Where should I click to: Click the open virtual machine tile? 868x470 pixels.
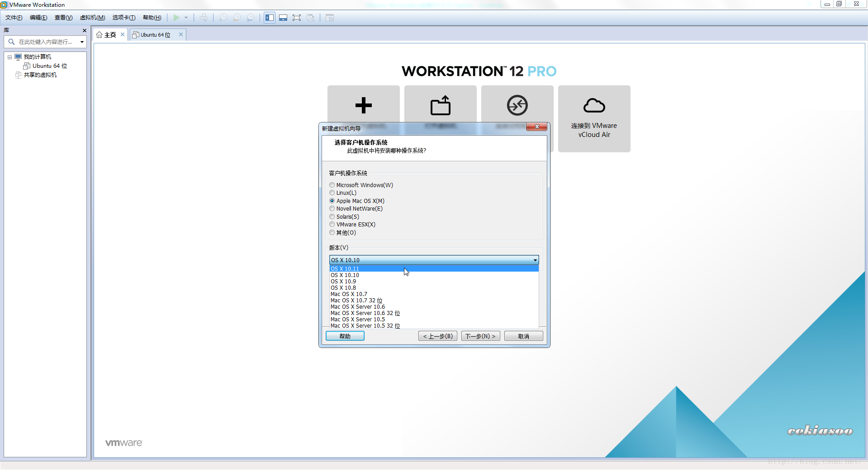(441, 105)
